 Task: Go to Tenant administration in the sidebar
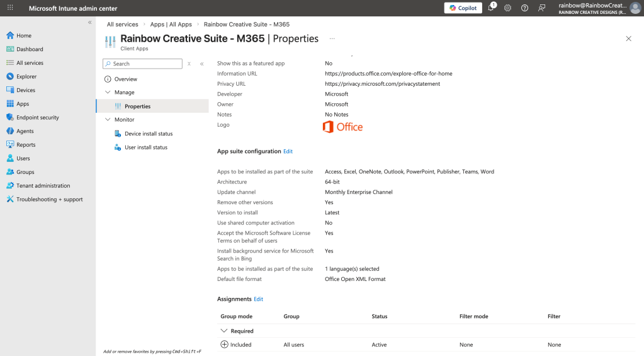click(43, 186)
